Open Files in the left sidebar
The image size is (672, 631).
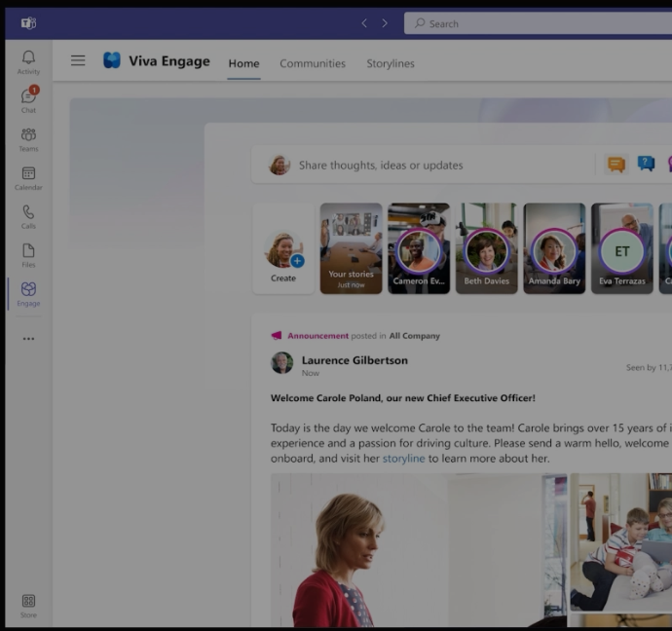pyautogui.click(x=28, y=255)
